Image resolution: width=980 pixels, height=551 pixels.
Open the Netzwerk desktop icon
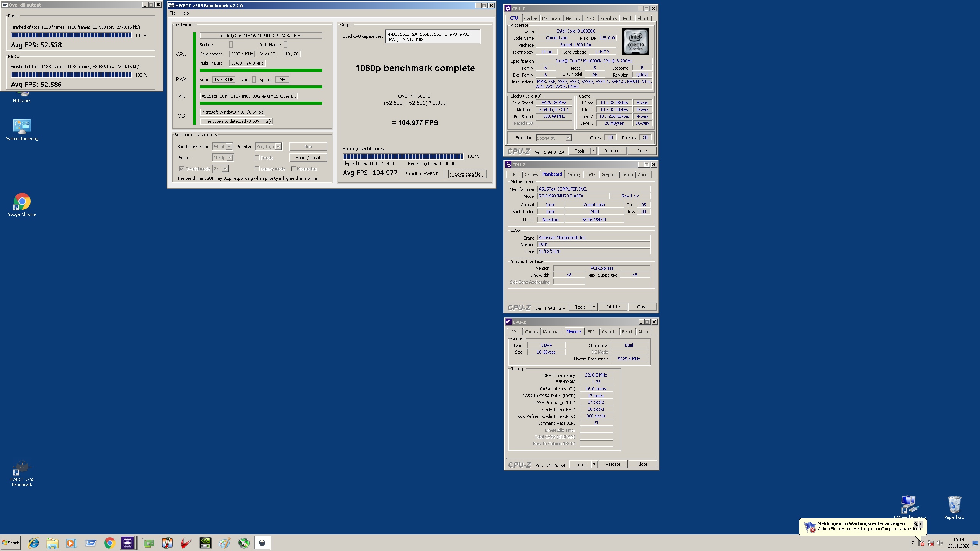coord(22,97)
